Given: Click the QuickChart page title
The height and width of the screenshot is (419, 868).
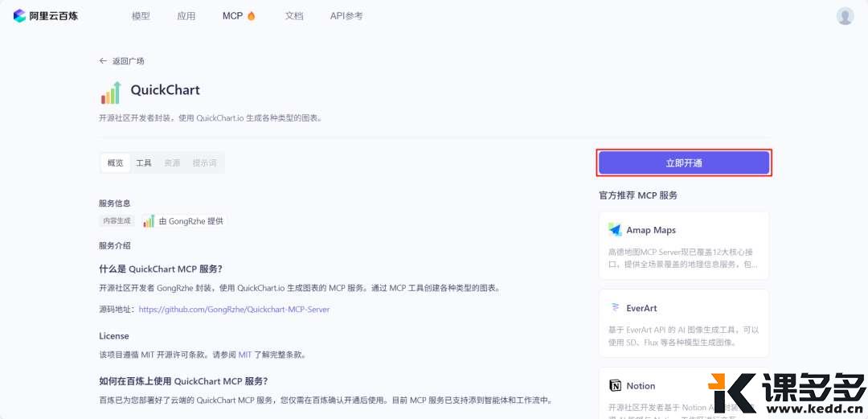Looking at the screenshot, I should click(x=165, y=90).
